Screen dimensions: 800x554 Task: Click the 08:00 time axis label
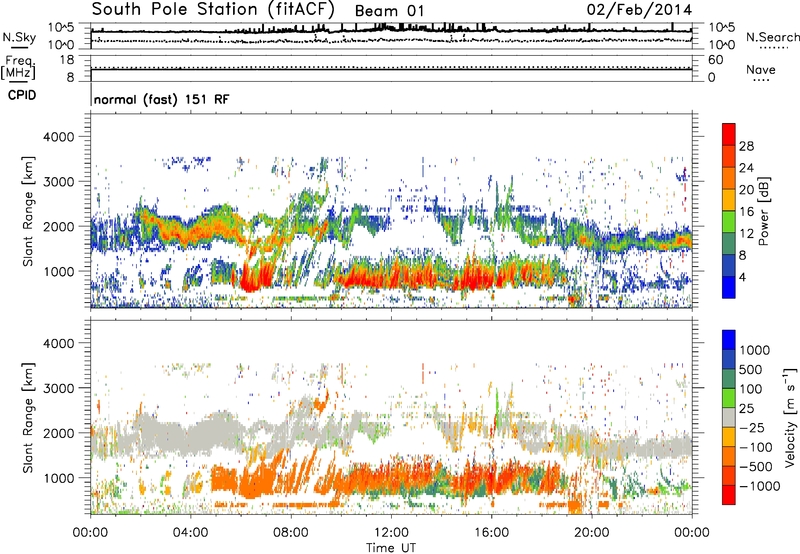[x=291, y=532]
